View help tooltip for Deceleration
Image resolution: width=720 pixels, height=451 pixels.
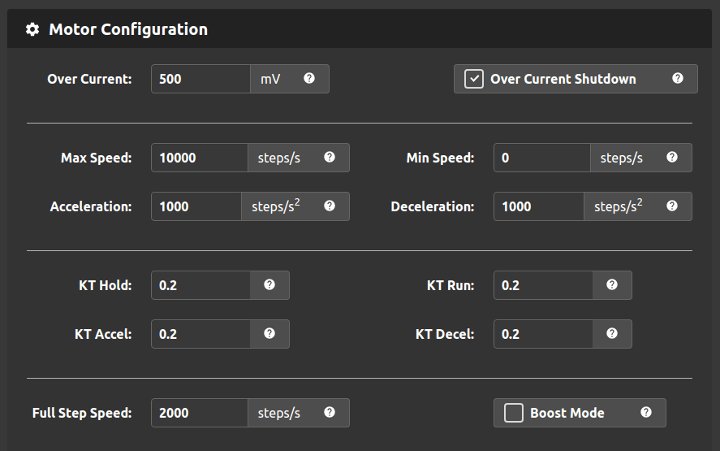click(x=672, y=206)
